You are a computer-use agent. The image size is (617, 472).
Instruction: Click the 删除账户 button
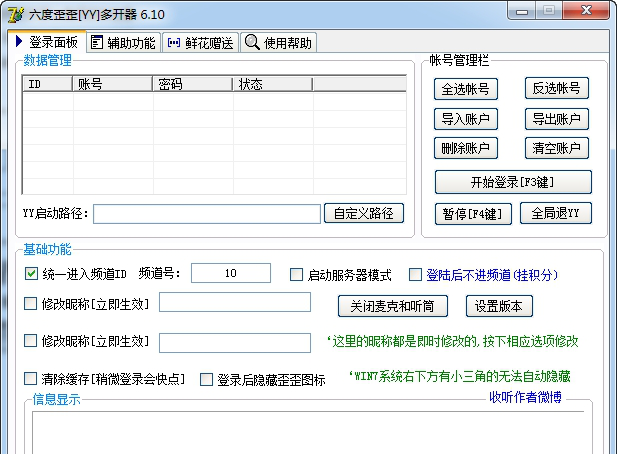point(466,148)
